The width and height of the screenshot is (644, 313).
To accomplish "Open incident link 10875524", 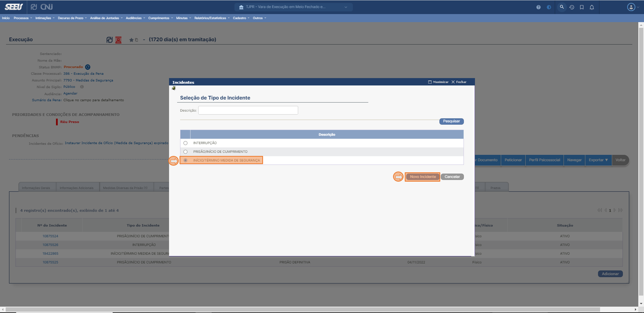I will [50, 236].
